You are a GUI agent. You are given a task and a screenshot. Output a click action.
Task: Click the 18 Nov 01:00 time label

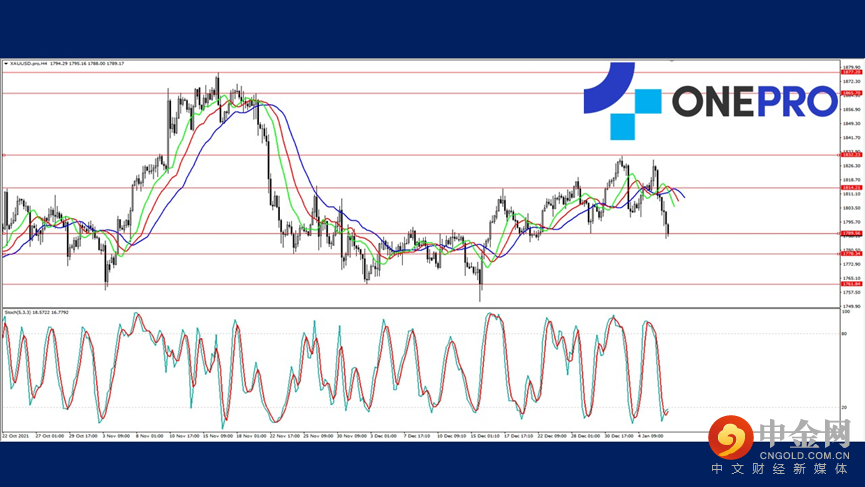[x=252, y=436]
